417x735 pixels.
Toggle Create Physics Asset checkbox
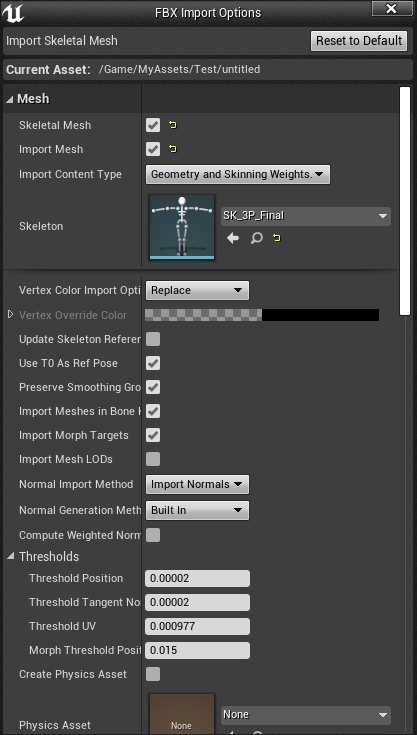[153, 674]
